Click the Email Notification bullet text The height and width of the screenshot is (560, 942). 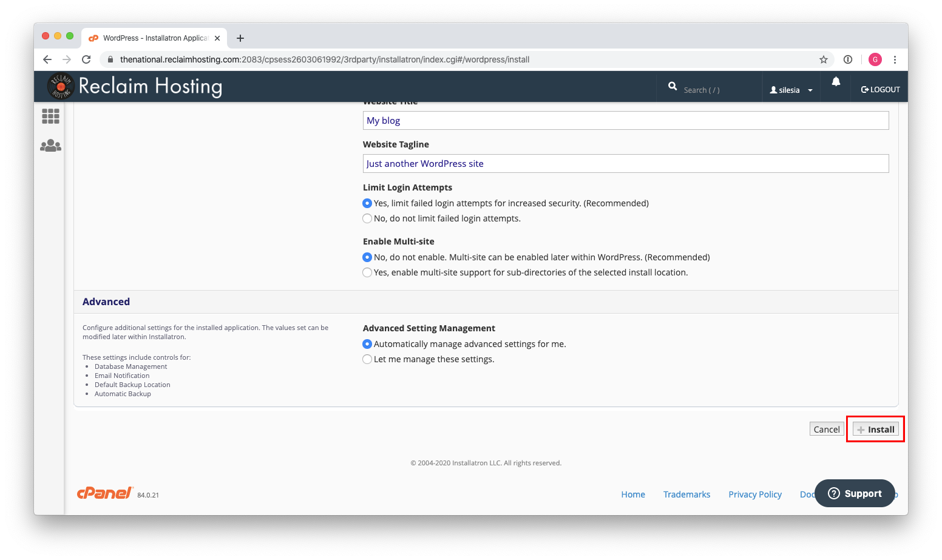pos(122,376)
